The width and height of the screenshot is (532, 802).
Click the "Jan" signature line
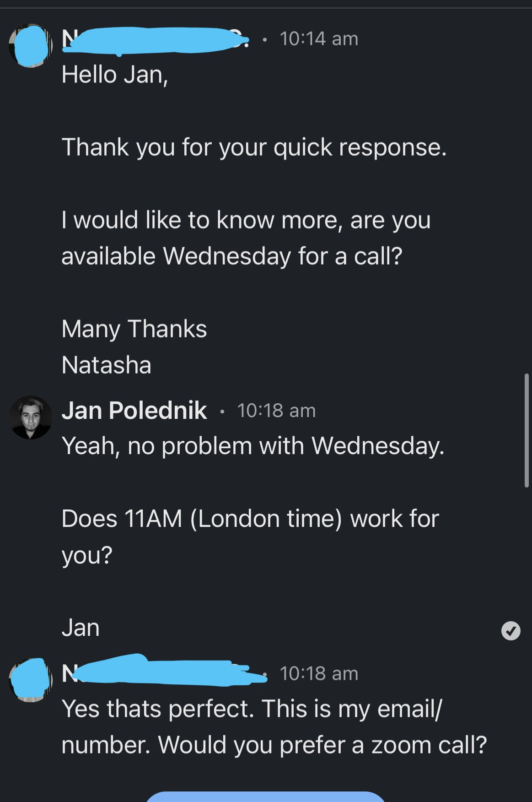tap(81, 628)
